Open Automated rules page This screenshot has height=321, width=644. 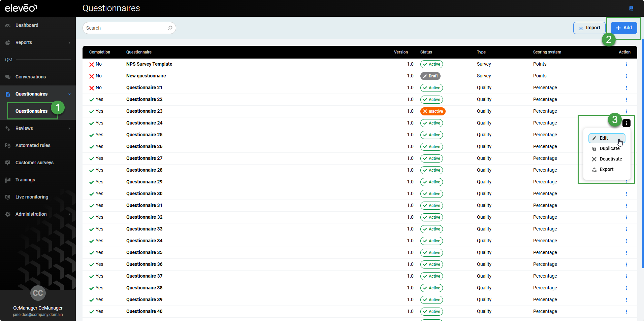point(33,145)
